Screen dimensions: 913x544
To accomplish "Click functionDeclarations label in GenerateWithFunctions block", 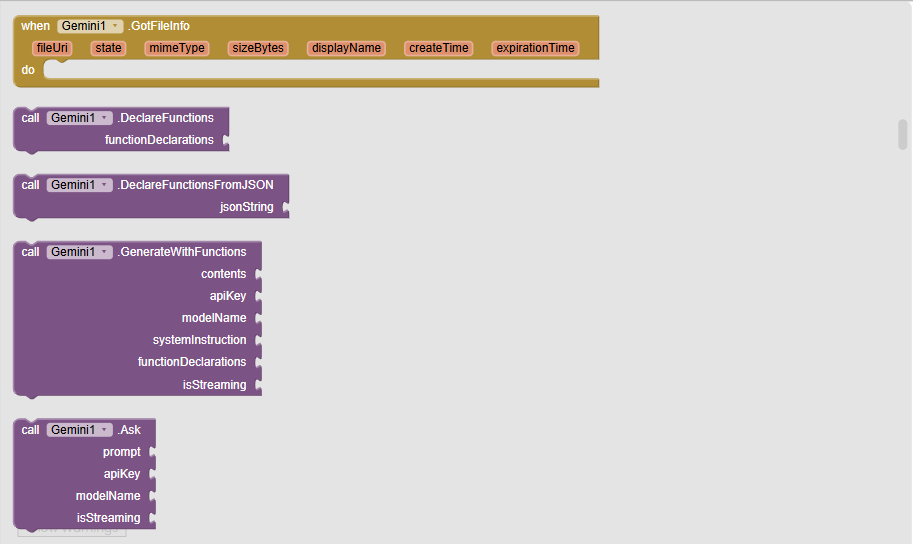I will (x=192, y=362).
